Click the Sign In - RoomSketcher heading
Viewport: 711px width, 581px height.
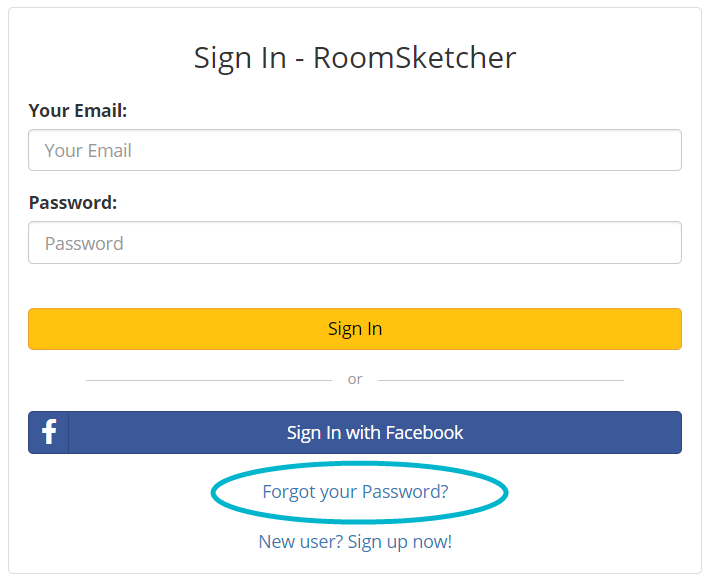(355, 58)
